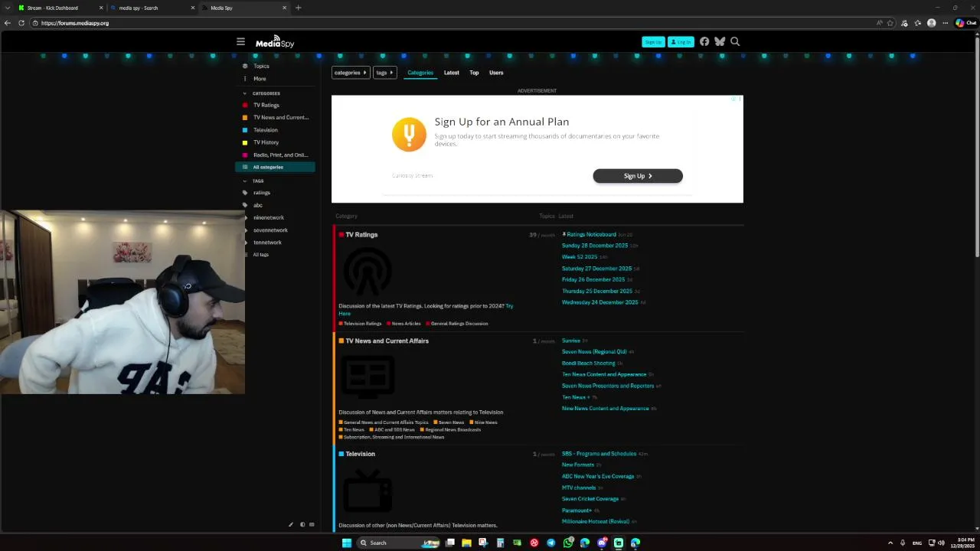
Task: Click the Windows taskbar Search box
Action: pyautogui.click(x=398, y=543)
